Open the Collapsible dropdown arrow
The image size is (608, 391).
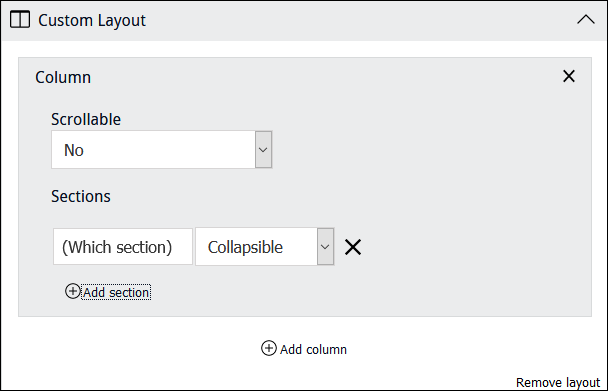(x=325, y=247)
